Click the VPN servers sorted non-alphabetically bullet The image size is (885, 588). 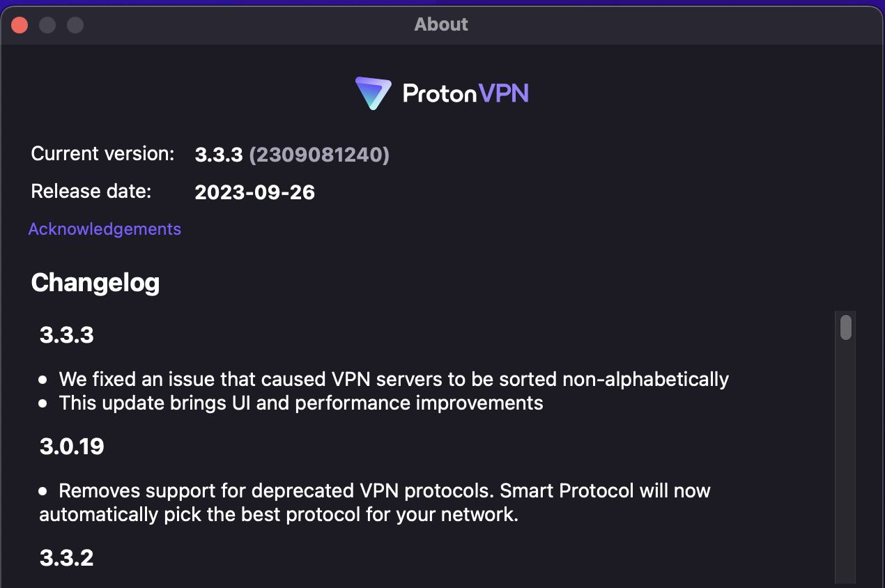393,380
